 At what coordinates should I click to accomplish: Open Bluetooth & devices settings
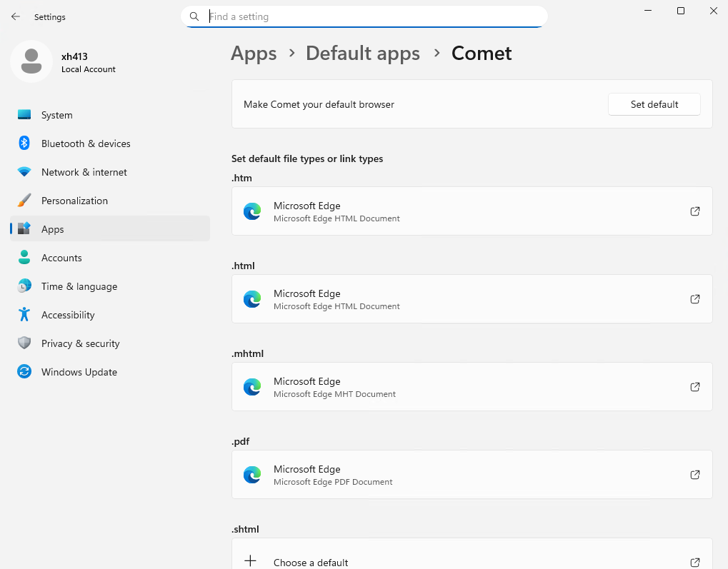(x=86, y=143)
